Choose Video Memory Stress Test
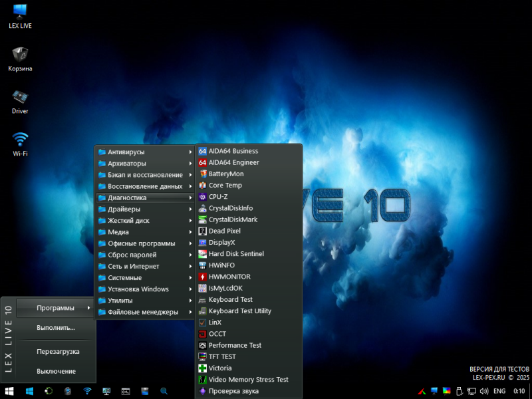The width and height of the screenshot is (532, 399). [248, 380]
